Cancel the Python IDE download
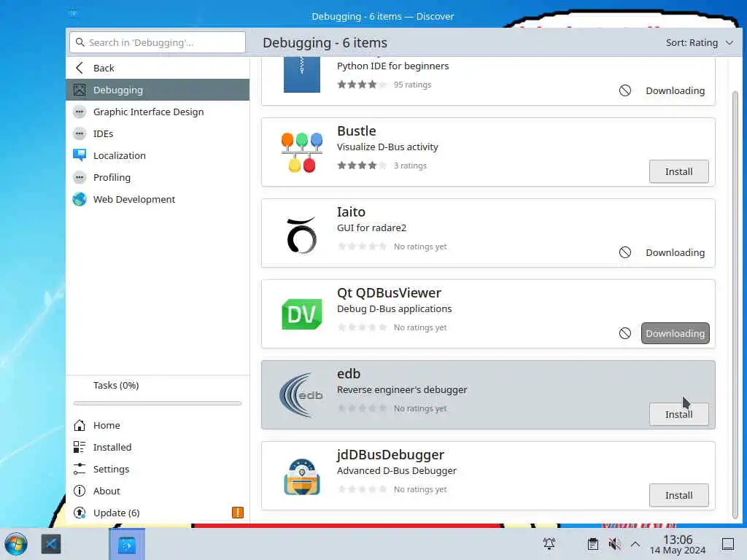This screenshot has width=747, height=560. tap(625, 90)
